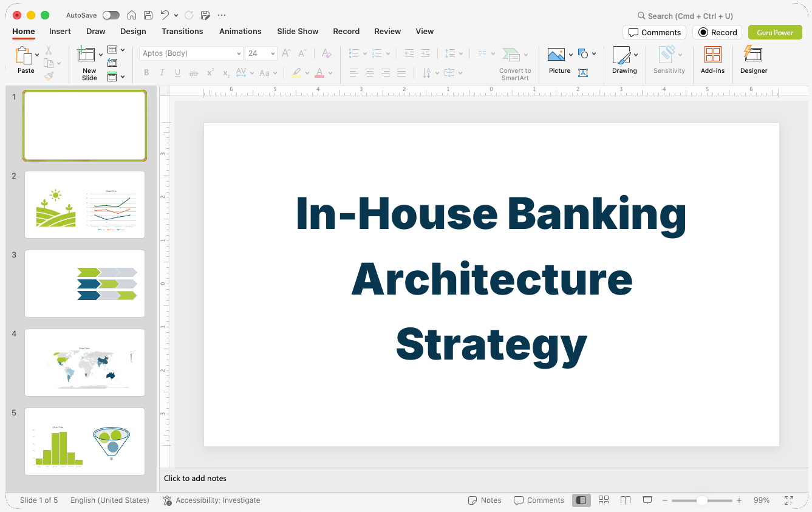This screenshot has width=812, height=512.
Task: Click the Home icon in title bar
Action: pos(132,15)
